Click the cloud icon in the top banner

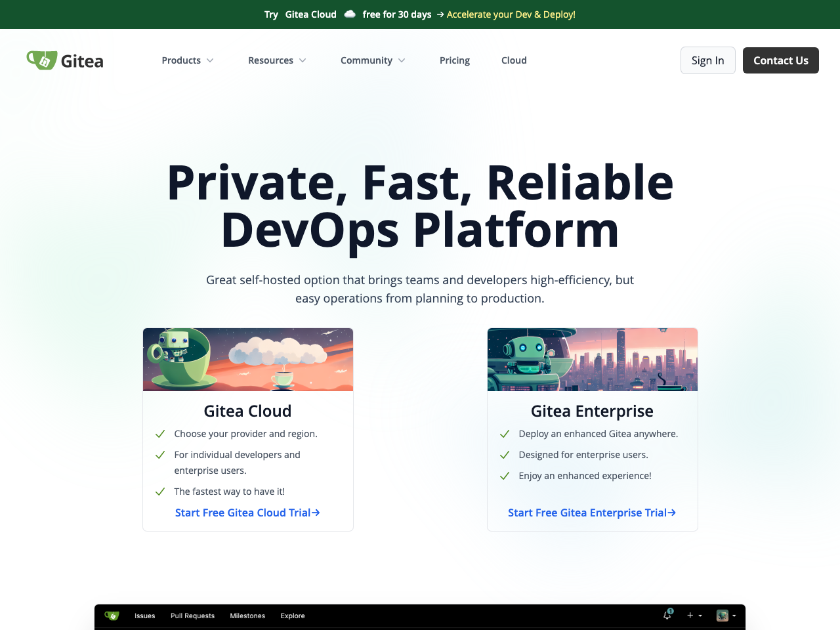click(x=349, y=14)
